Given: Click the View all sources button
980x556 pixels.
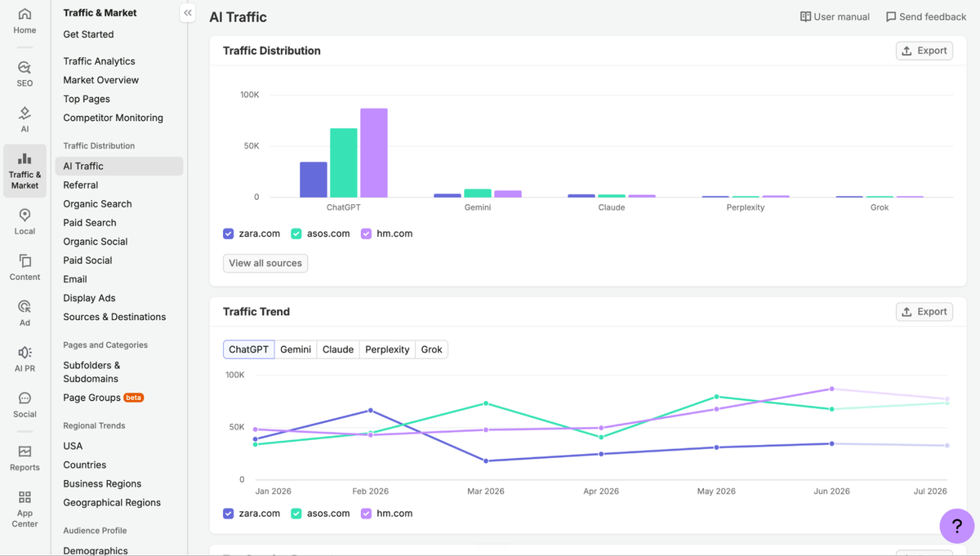Looking at the screenshot, I should tap(265, 263).
